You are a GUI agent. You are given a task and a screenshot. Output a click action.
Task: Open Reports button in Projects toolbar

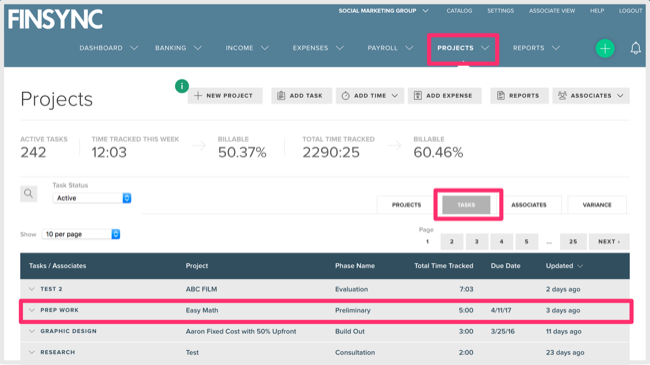tap(519, 96)
